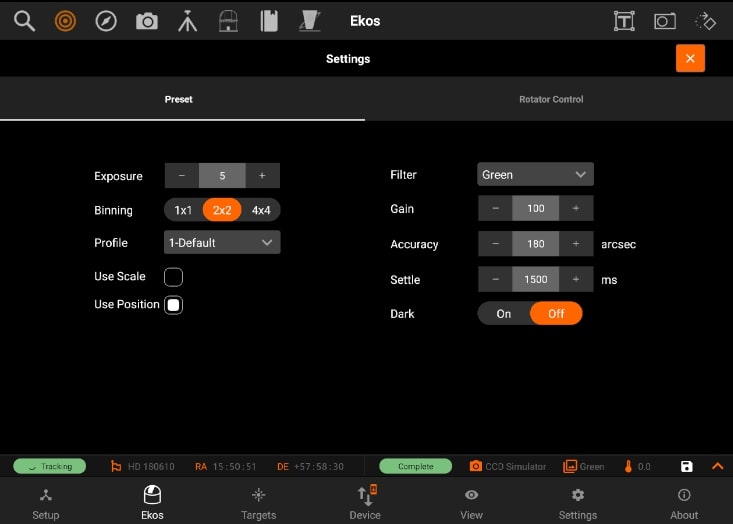Viewport: 733px width, 524px height.
Task: Click the text frame icon
Action: point(624,21)
